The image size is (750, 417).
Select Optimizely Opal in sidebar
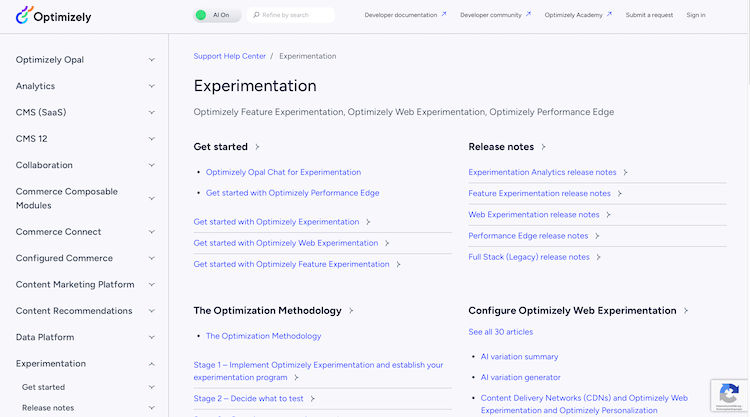50,60
